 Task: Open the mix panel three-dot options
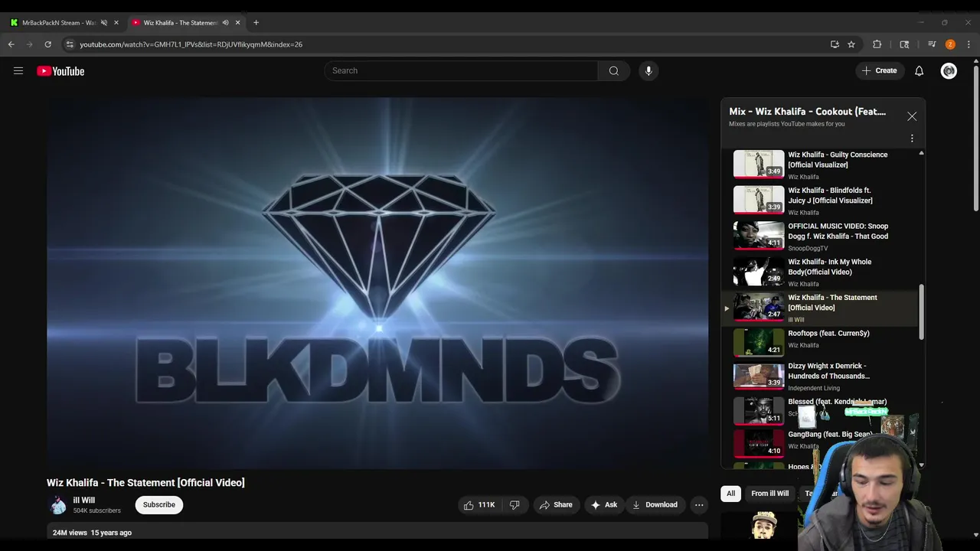[x=912, y=139]
